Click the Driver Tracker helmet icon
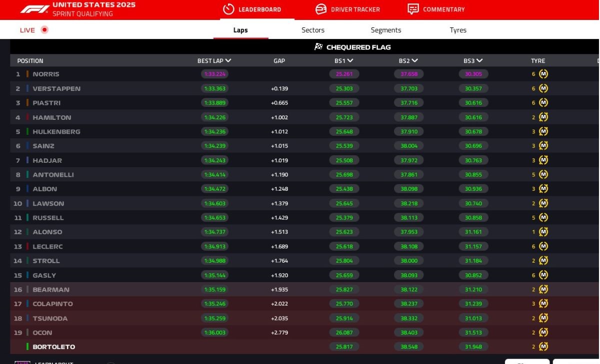Screen dimensions: 600x364 click(321, 9)
